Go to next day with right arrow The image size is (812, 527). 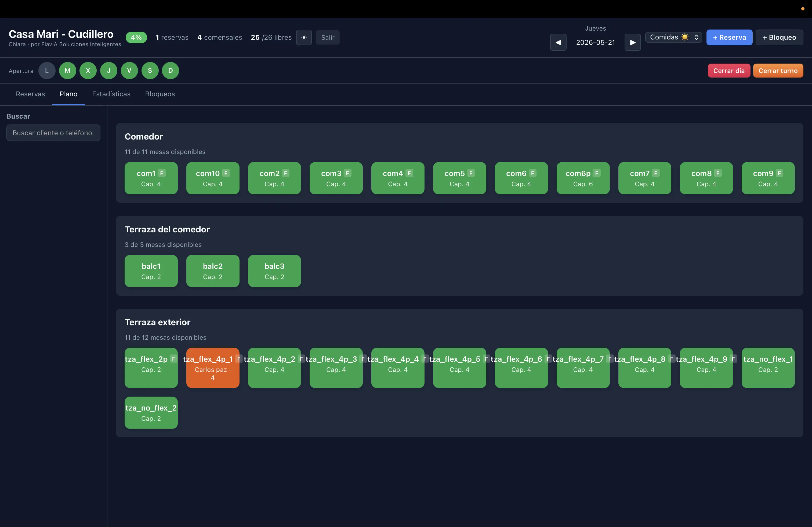pos(632,42)
